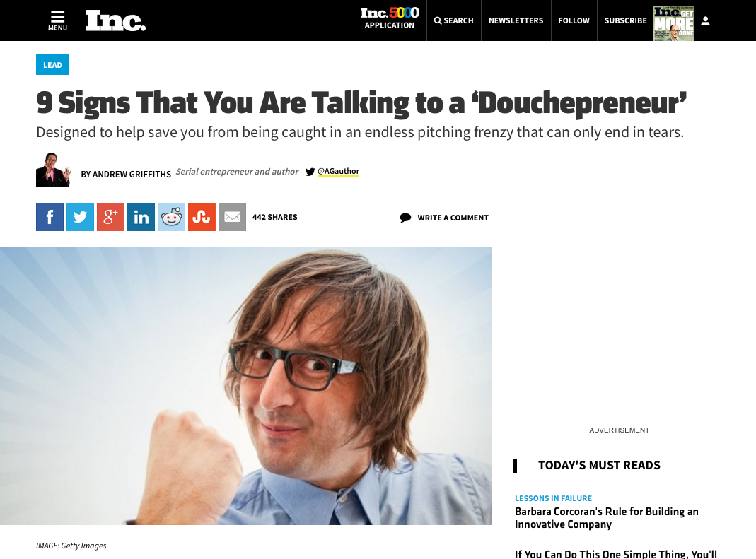Click Write a Comment
Screen dimensions: 756x559
point(444,218)
